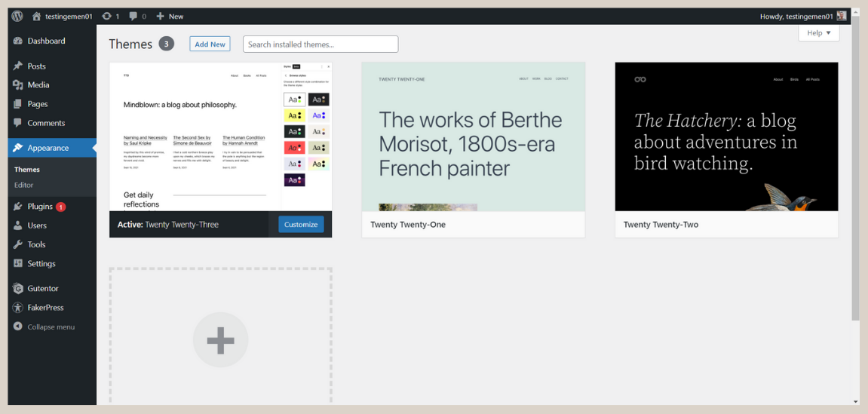The width and height of the screenshot is (868, 414).
Task: Open the New content dropdown
Action: coord(170,16)
